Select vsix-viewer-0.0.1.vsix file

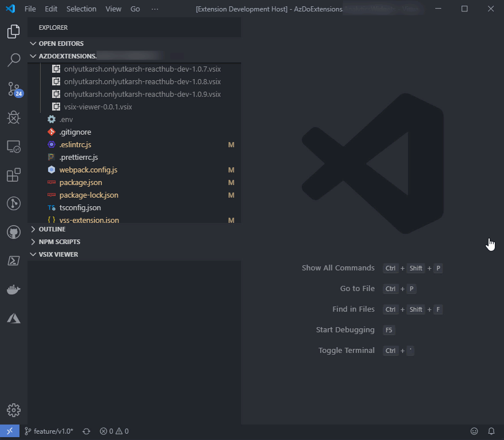point(135,107)
